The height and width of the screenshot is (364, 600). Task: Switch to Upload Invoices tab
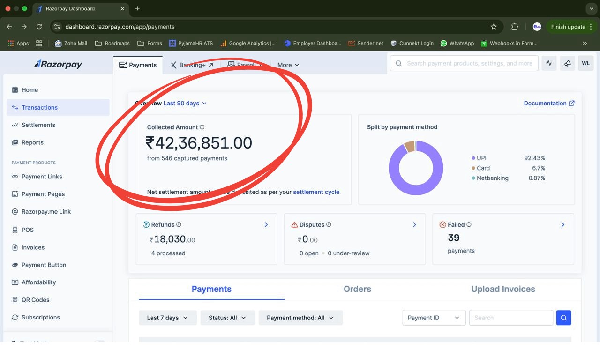pos(503,289)
